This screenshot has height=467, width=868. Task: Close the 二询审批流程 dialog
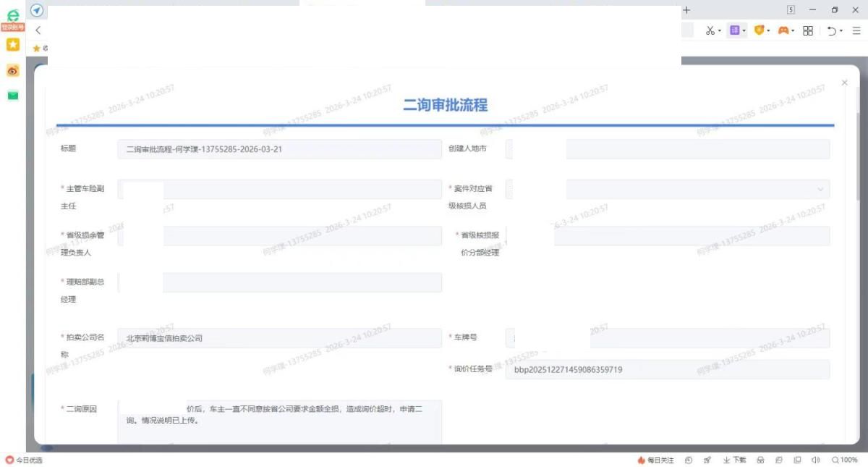844,83
